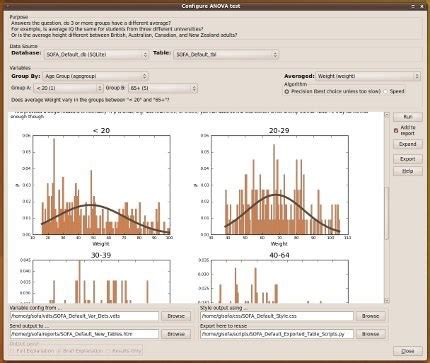Screen dimensions: 430x363
Task: Open the Database dropdown SOFA_Default_db
Action: [x=96, y=54]
